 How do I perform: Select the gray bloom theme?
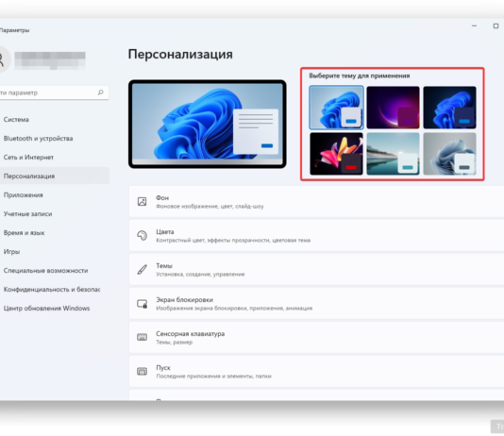pos(449,154)
